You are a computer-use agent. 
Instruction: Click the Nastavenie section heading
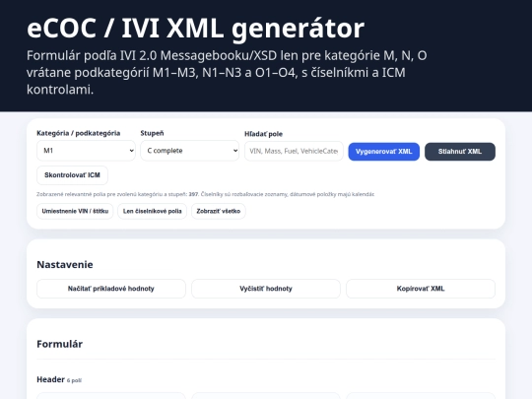pyautogui.click(x=65, y=264)
